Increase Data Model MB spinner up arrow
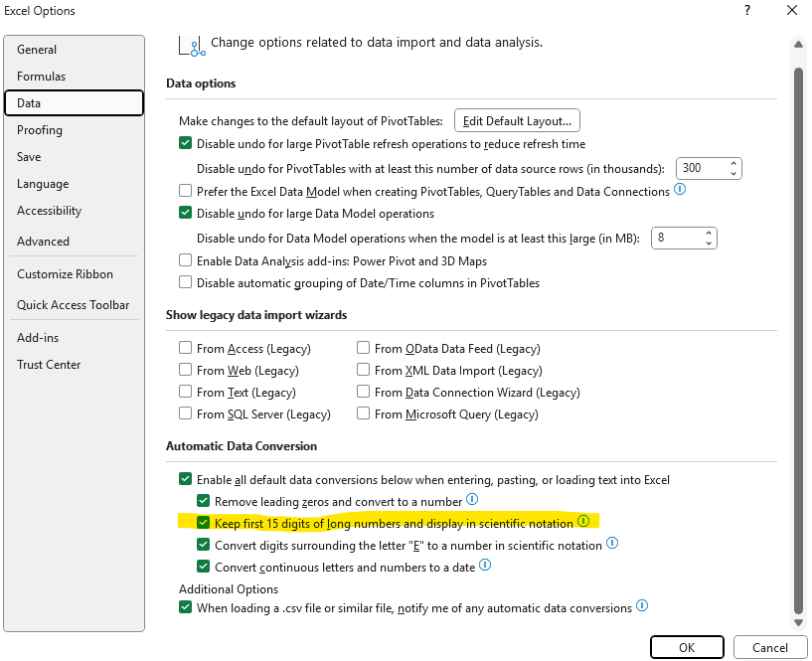Viewport: 812px width, 661px height. [709, 234]
